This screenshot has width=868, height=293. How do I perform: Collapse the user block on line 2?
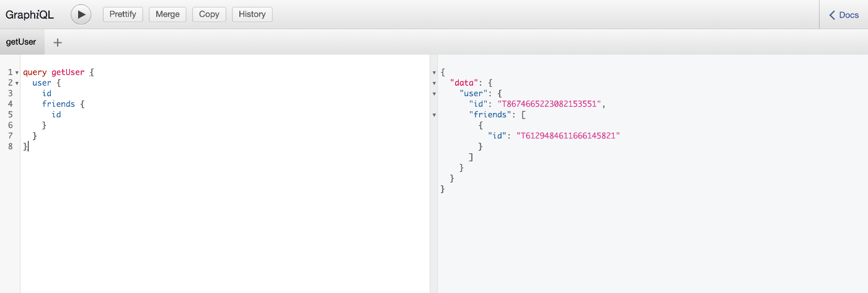tap(17, 83)
